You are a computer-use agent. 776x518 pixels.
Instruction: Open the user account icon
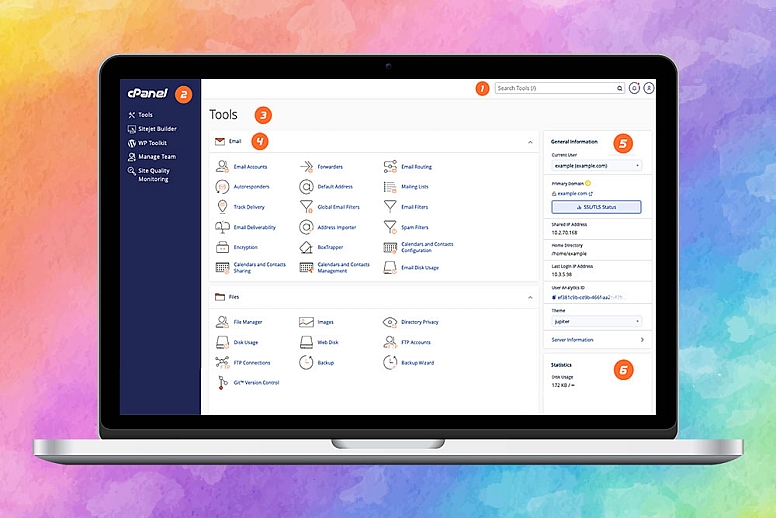click(x=648, y=88)
